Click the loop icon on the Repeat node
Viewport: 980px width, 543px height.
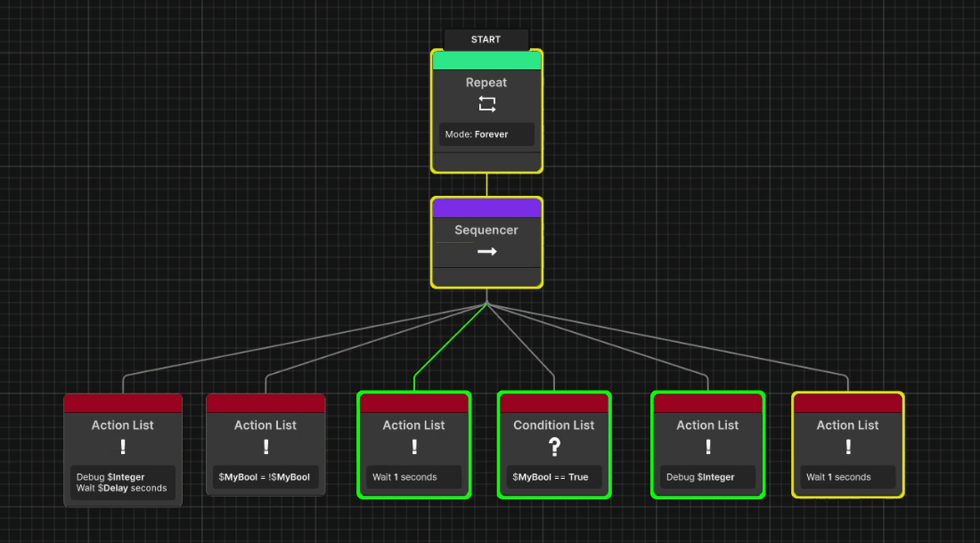click(486, 104)
